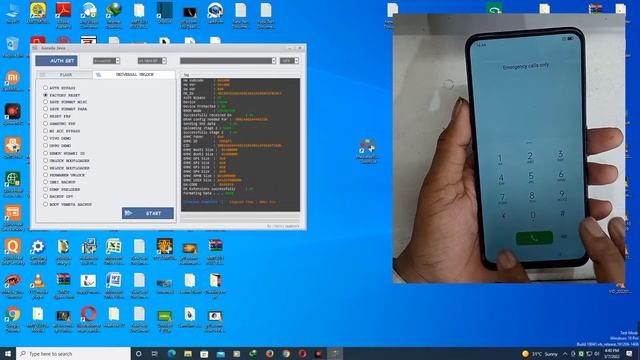The image size is (640, 360).
Task: Open the first dropdown beside AUTH SET
Action: (106, 61)
